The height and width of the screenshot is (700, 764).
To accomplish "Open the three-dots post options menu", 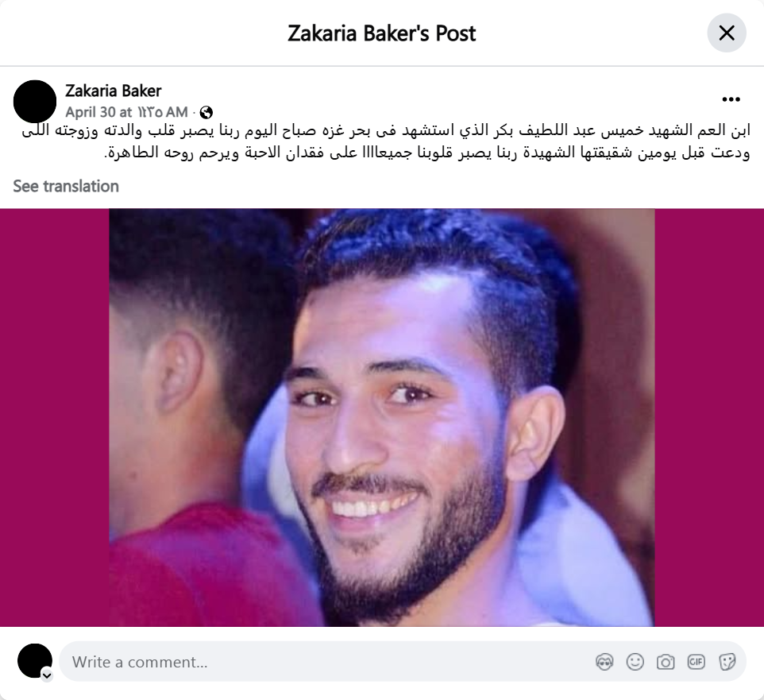I will pyautogui.click(x=731, y=99).
